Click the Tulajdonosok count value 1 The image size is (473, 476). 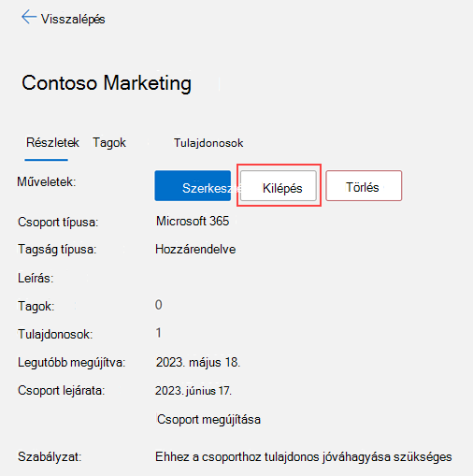(159, 333)
